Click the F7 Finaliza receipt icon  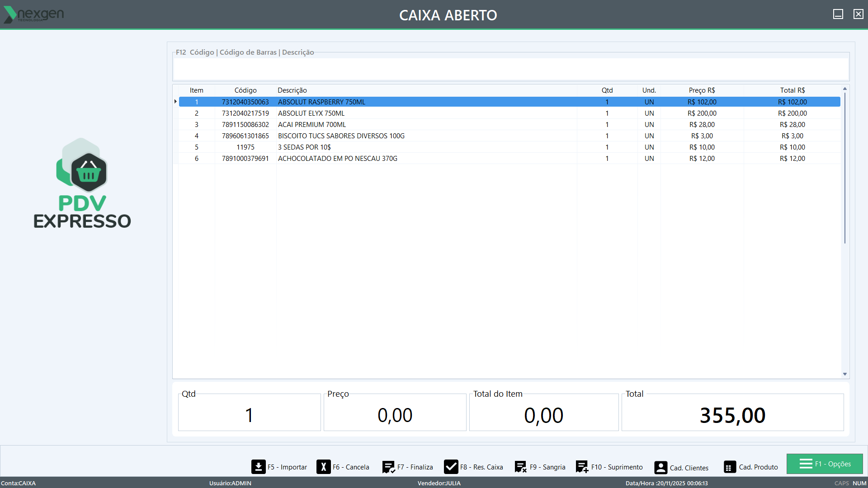coord(388,467)
